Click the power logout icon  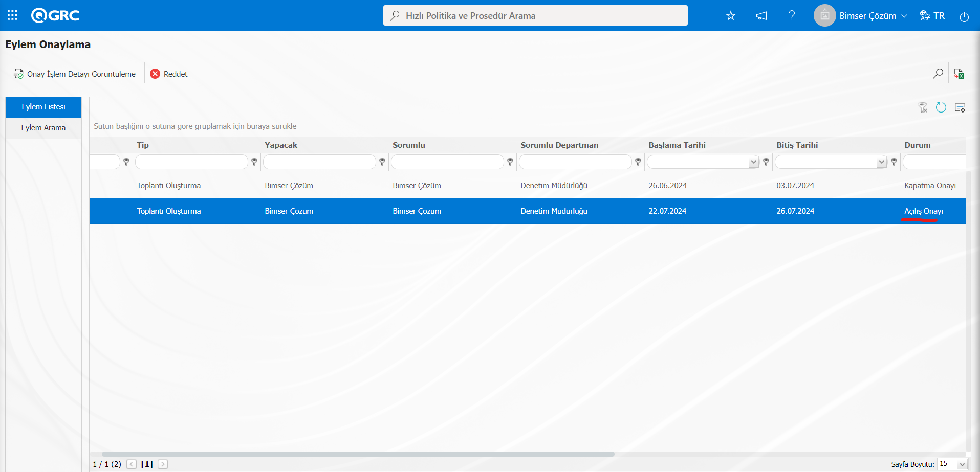[x=964, y=16]
